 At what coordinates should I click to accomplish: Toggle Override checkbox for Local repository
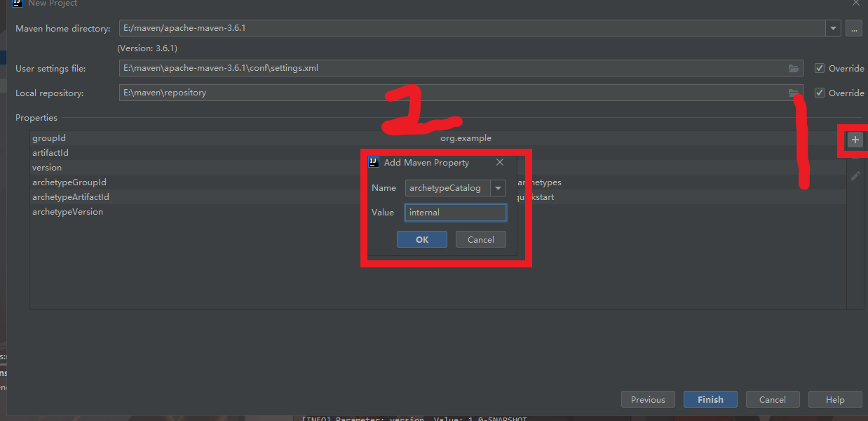coord(820,93)
